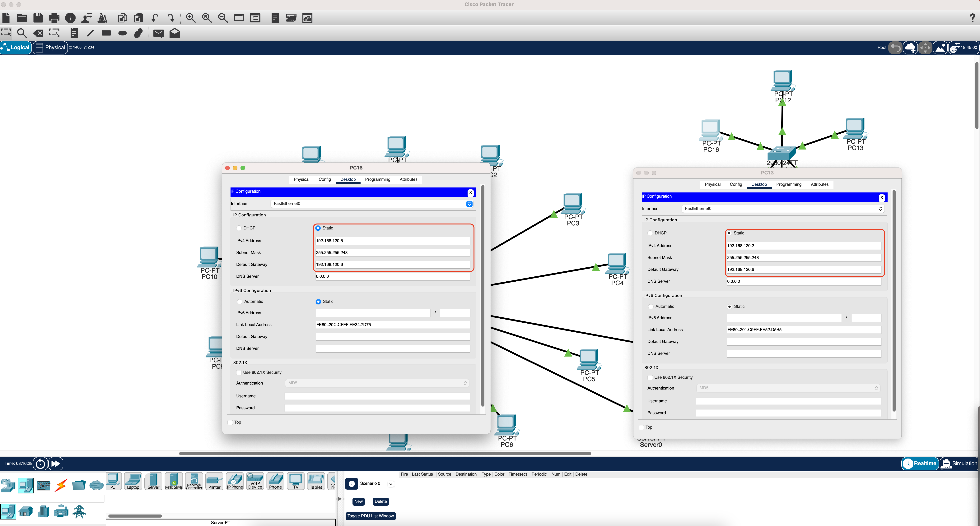Image resolution: width=980 pixels, height=526 pixels.
Task: Enable Use 802.1X Security in PC13
Action: (650, 378)
